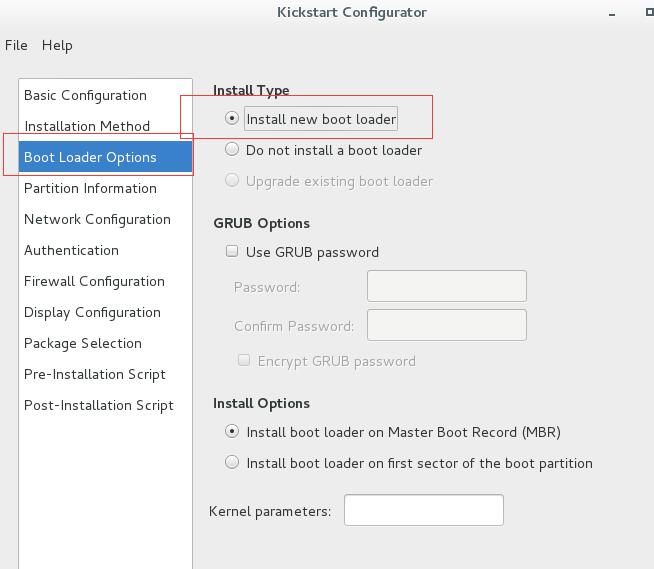Go to Firewall Configuration section
This screenshot has height=569, width=654.
[105, 281]
